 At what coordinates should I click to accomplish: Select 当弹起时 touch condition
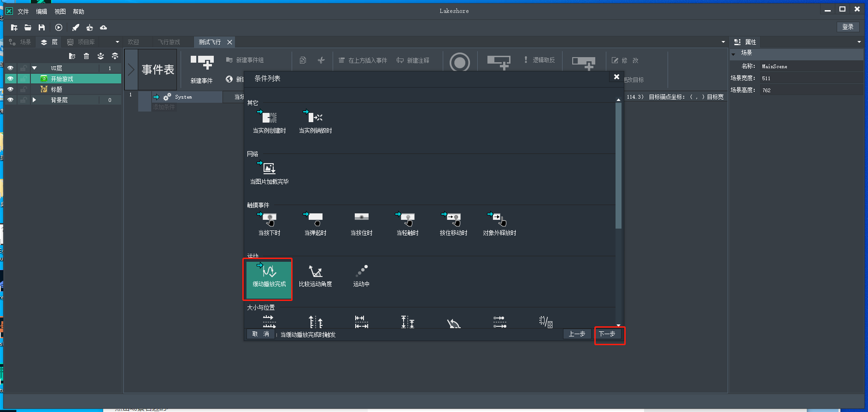[316, 224]
